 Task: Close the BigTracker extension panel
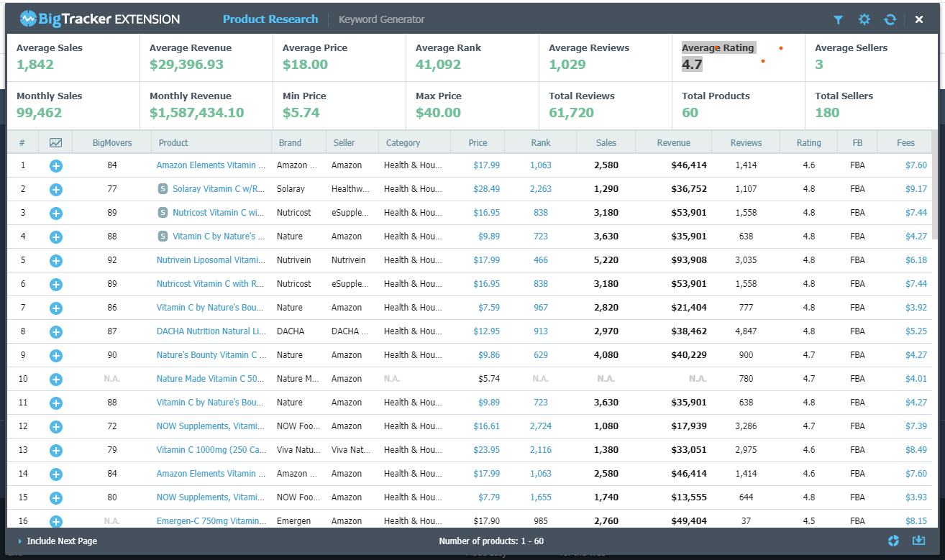pyautogui.click(x=919, y=19)
